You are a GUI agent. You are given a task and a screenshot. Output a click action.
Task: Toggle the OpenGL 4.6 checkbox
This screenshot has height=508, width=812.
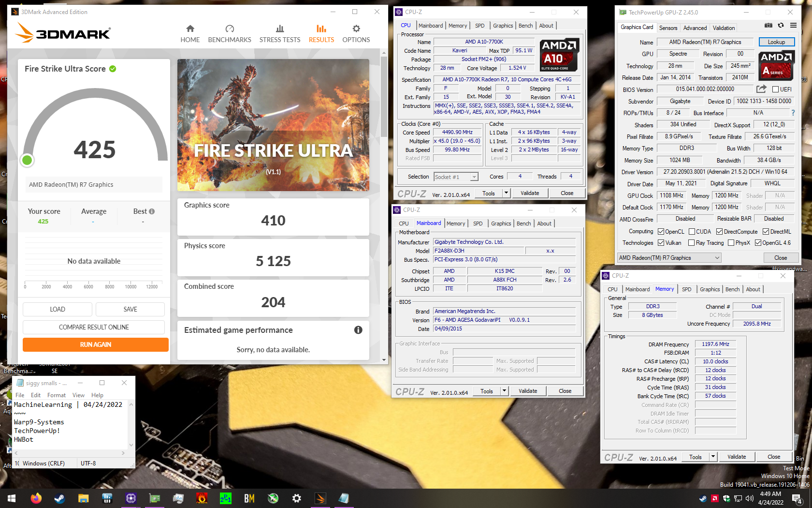[758, 243]
